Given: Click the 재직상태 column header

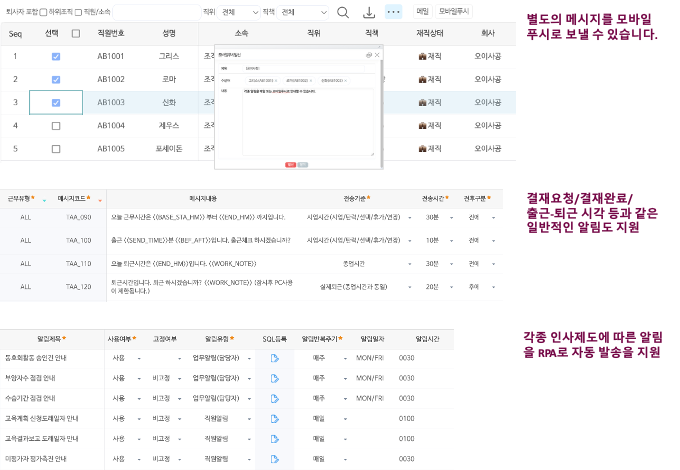Looking at the screenshot, I should 430,33.
